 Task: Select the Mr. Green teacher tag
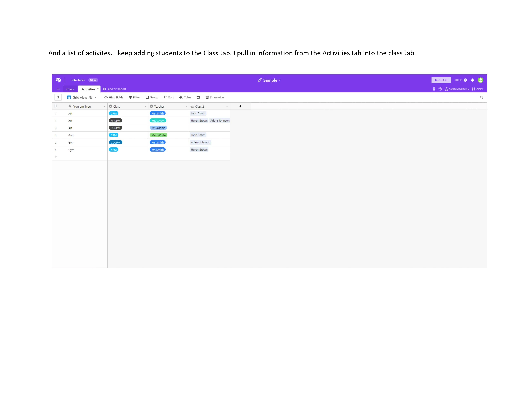(158, 121)
